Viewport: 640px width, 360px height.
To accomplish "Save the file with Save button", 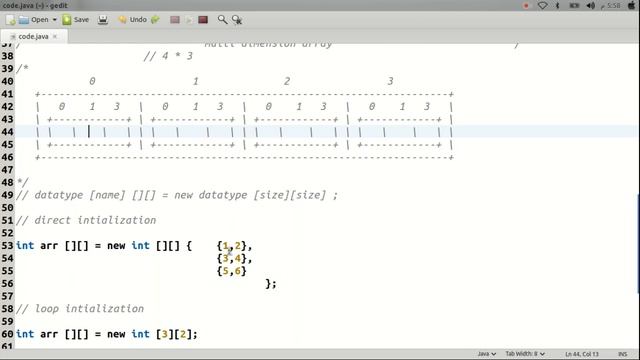I will point(76,20).
